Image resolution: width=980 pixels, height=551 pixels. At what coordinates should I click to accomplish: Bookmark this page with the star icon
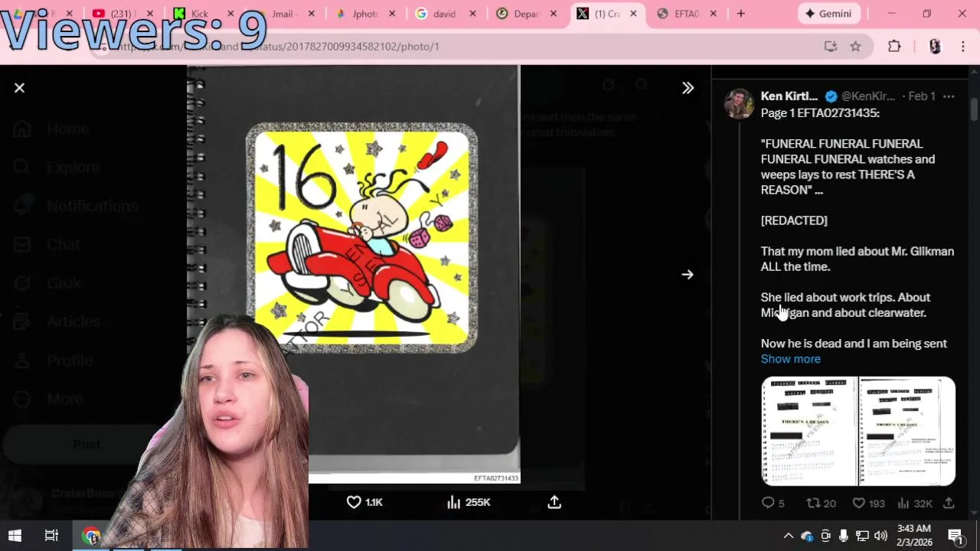855,47
